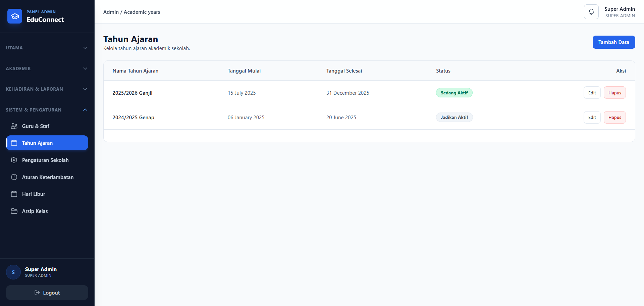Image resolution: width=644 pixels, height=306 pixels.
Task: Click the Academic years breadcrumb
Action: [142, 12]
